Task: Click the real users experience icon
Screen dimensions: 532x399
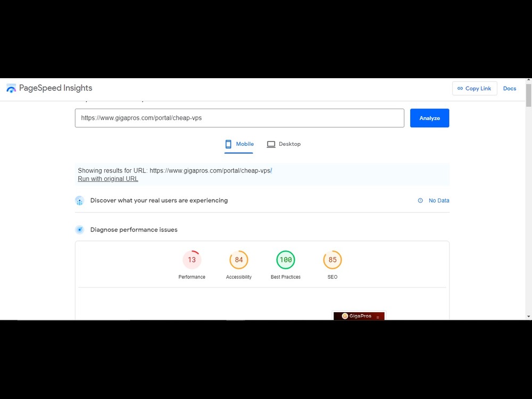Action: click(79, 201)
